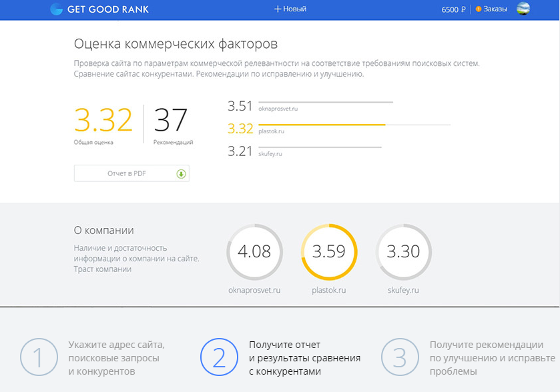Select the highlighted 3.59 score circle for plastok.ru
Viewport: 560px width, 392px height.
click(x=328, y=253)
